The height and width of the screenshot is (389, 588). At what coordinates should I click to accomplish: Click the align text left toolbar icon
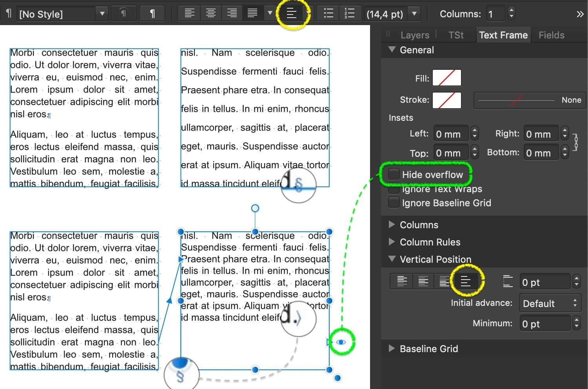[x=190, y=13]
